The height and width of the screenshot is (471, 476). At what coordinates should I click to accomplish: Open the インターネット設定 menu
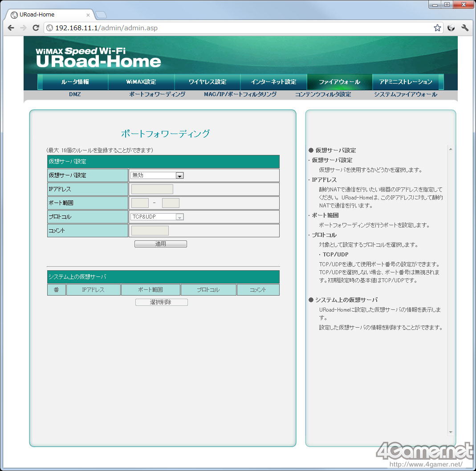(273, 81)
